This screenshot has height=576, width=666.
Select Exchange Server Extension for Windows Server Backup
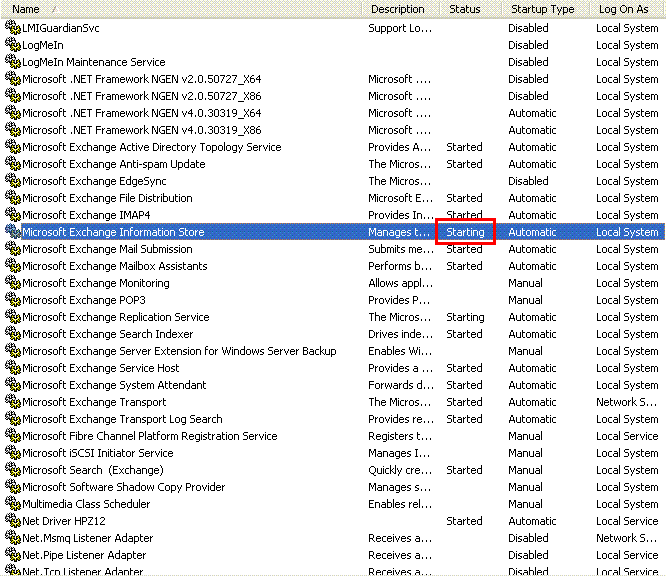179,351
